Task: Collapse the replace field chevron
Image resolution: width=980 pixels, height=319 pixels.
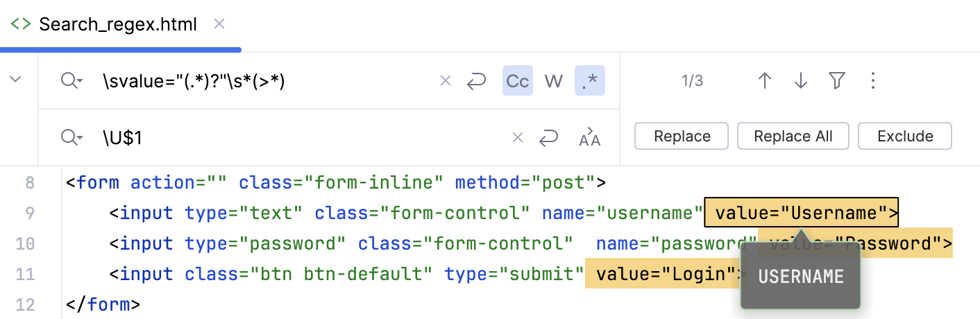Action: pyautogui.click(x=16, y=80)
